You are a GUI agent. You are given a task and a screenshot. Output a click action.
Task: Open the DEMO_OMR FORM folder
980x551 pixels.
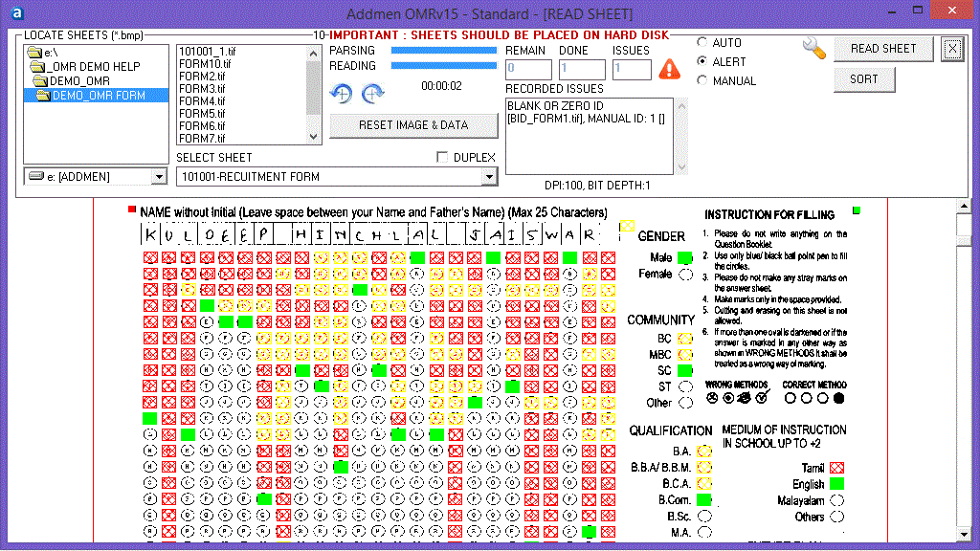98,96
